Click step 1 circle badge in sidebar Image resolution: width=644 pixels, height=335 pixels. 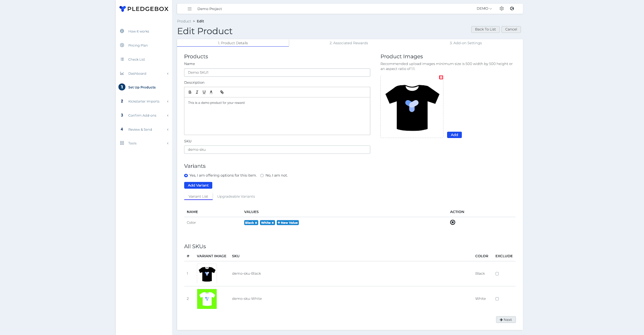pyautogui.click(x=122, y=87)
